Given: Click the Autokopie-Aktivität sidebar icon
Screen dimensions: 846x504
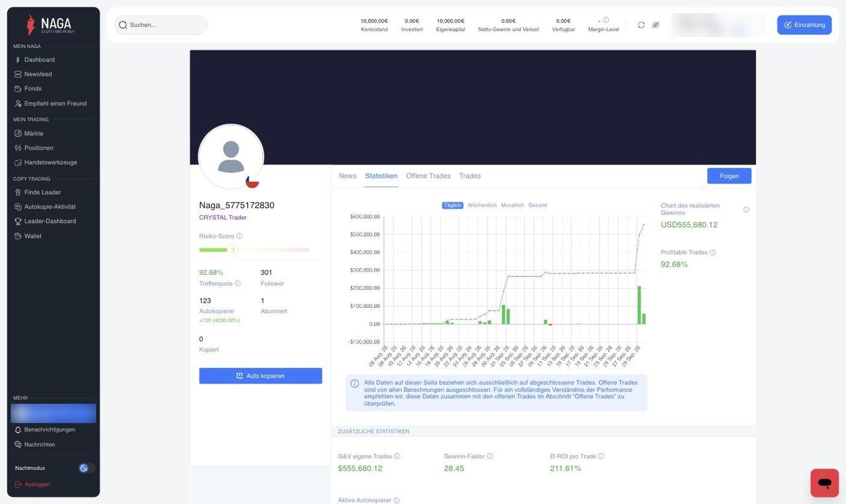Looking at the screenshot, I should [18, 207].
